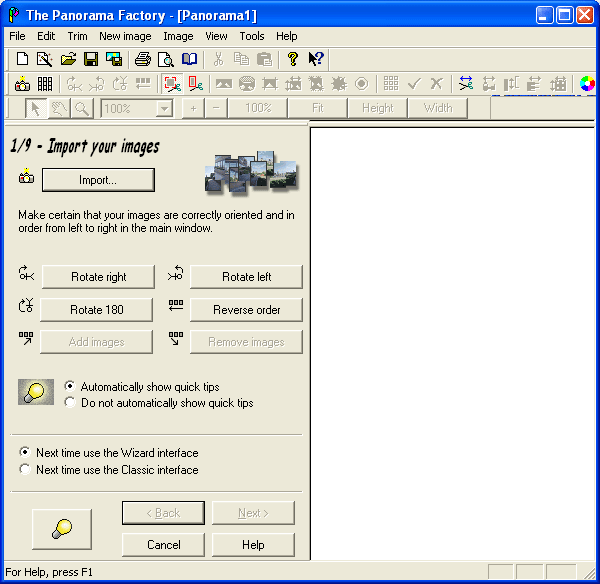Select the arrow pointer tool
600x584 pixels.
[36, 109]
